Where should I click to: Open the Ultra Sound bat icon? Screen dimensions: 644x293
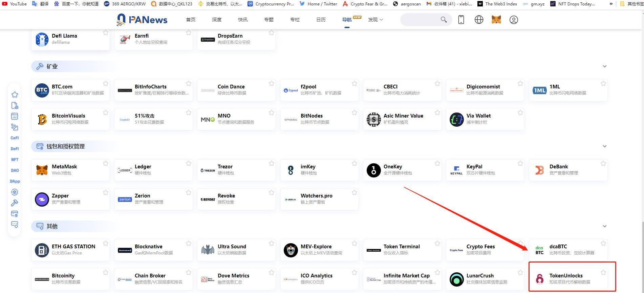click(x=208, y=250)
